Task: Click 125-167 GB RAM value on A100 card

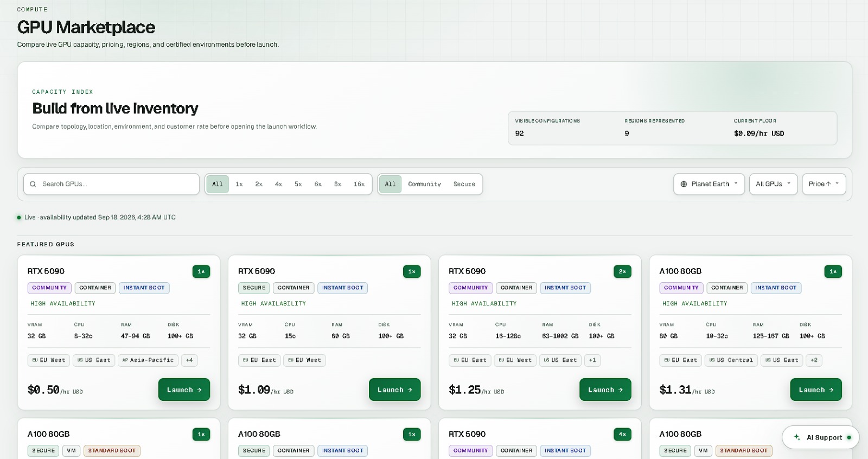Action: [x=771, y=336]
